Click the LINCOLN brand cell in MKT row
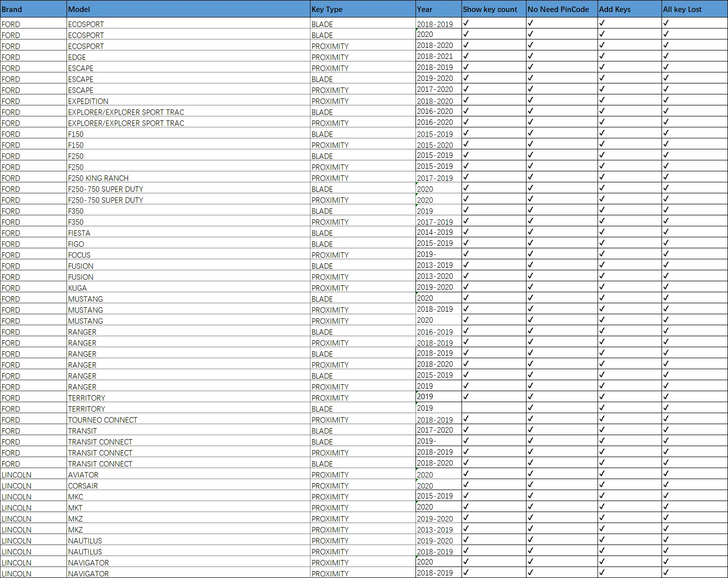This screenshot has height=578, width=728. 33,508
